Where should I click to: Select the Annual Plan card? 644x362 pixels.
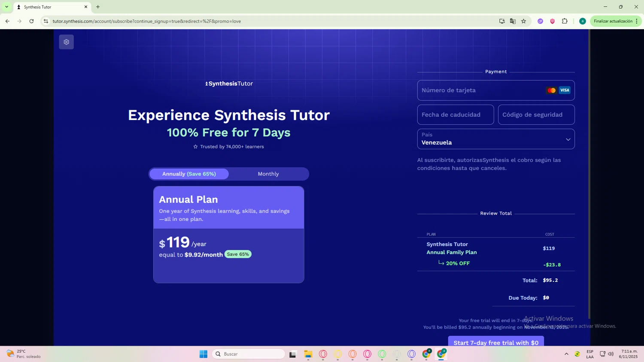tap(229, 234)
